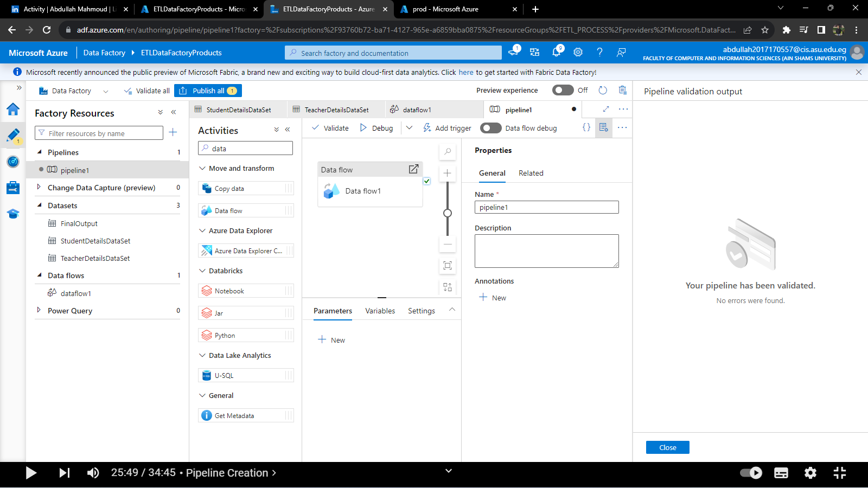This screenshot has height=488, width=868.
Task: Select the Copy data activity icon
Action: (x=207, y=188)
